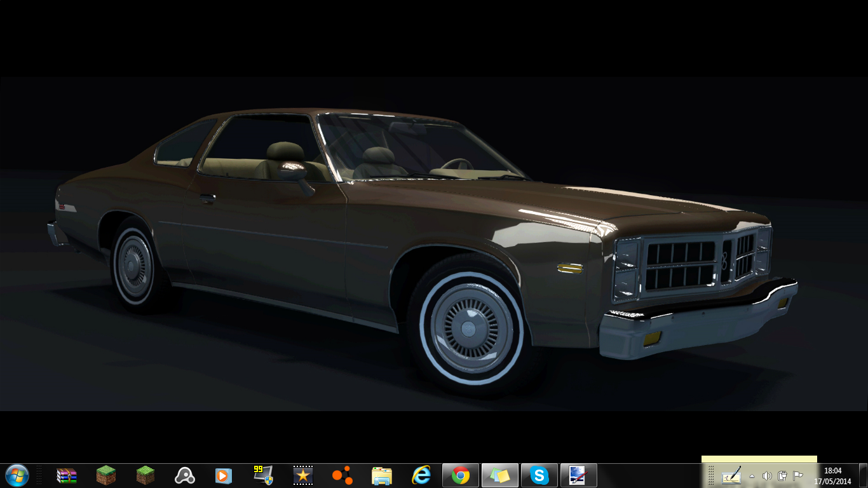Switch to the Google Chrome window
The image size is (868, 488).
(461, 475)
